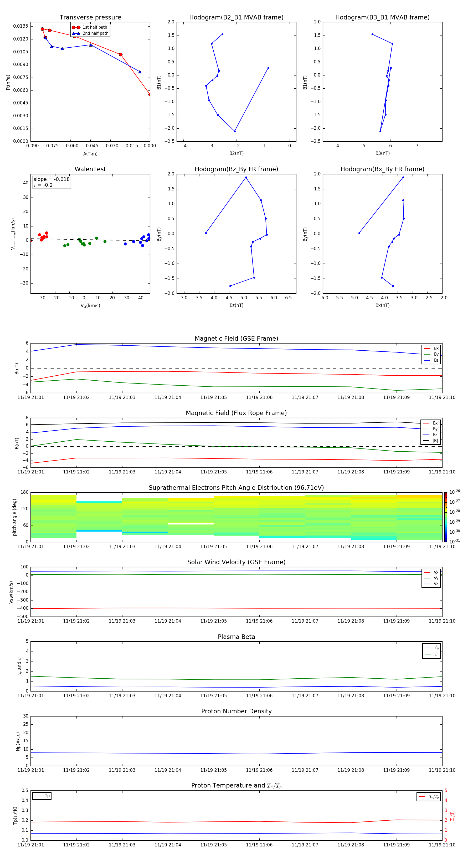Image resolution: width=473 pixels, height=868 pixels.
Task: Click the Plasma Beta plot title
Action: 236,637
